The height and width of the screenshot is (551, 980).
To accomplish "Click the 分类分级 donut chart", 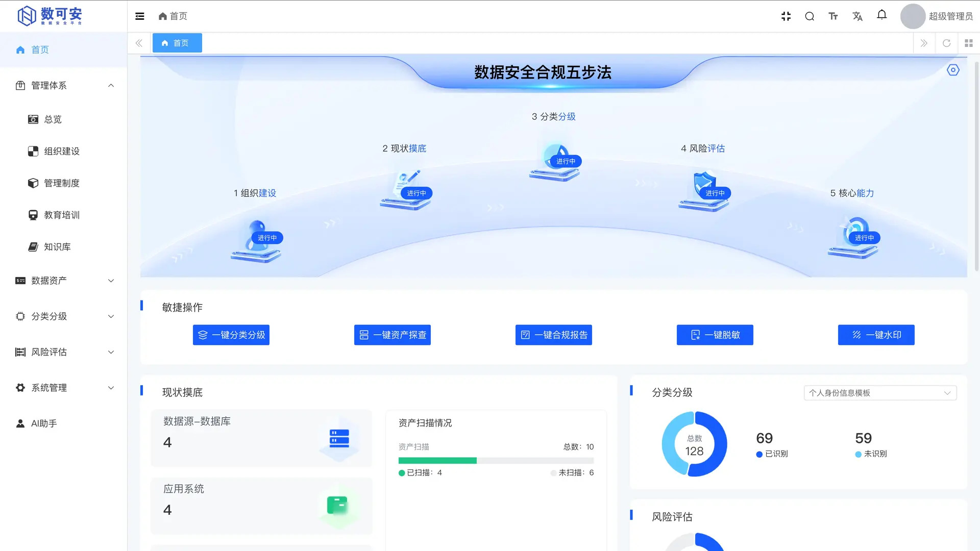I will (x=694, y=444).
